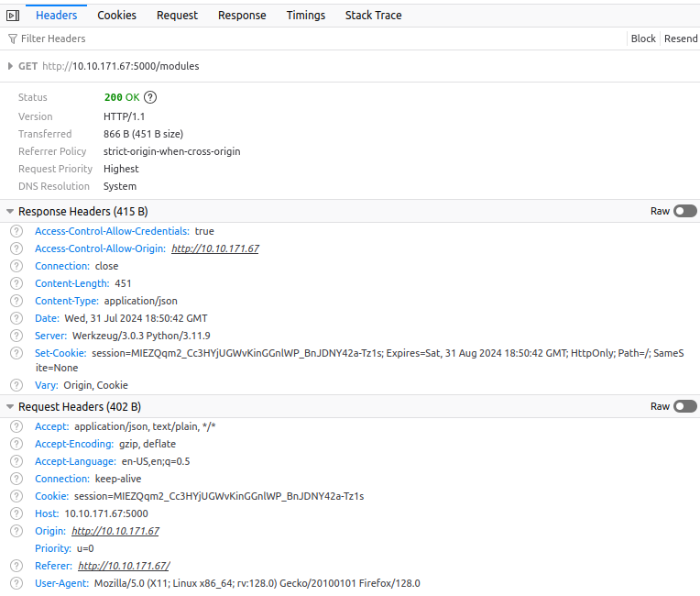Screen dimensions: 700x596
Task: Click the toggle request list pane icon
Action: point(13,15)
